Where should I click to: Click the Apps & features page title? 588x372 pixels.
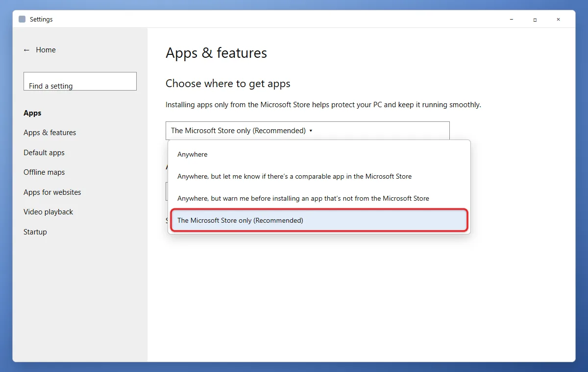tap(216, 53)
